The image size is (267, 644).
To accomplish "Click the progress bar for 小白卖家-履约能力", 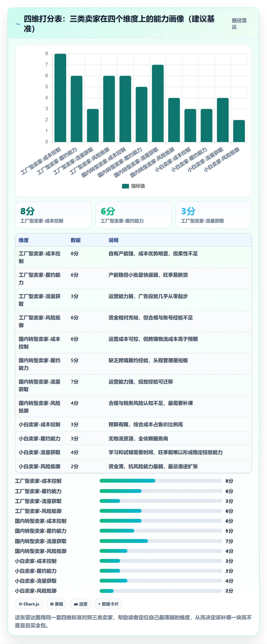I will point(161,571).
